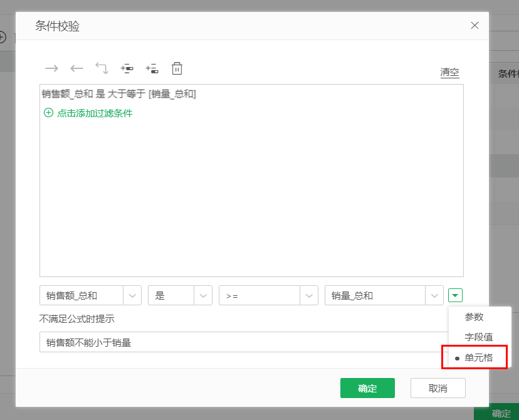The width and height of the screenshot is (519, 420).
Task: Click the insert condition between rows icon
Action: 127,68
